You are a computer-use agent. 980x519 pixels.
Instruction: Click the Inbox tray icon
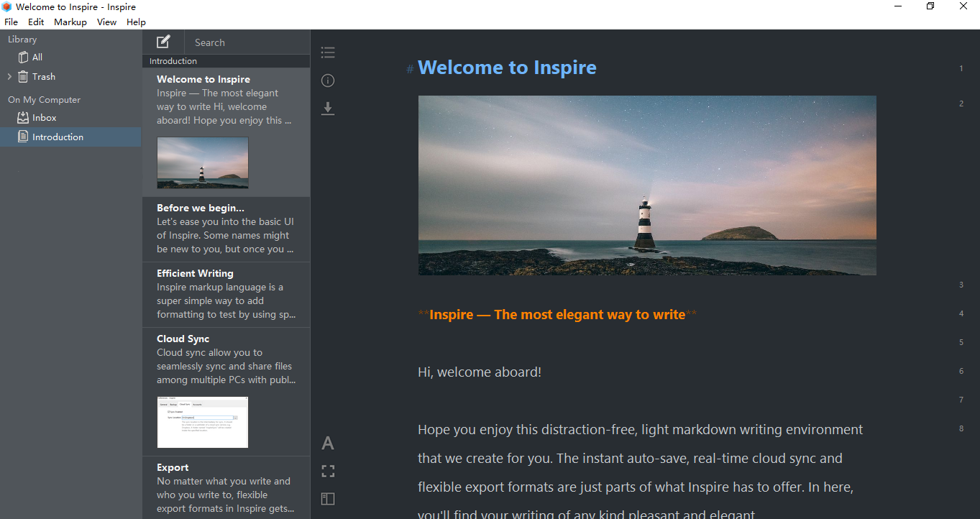pyautogui.click(x=23, y=117)
